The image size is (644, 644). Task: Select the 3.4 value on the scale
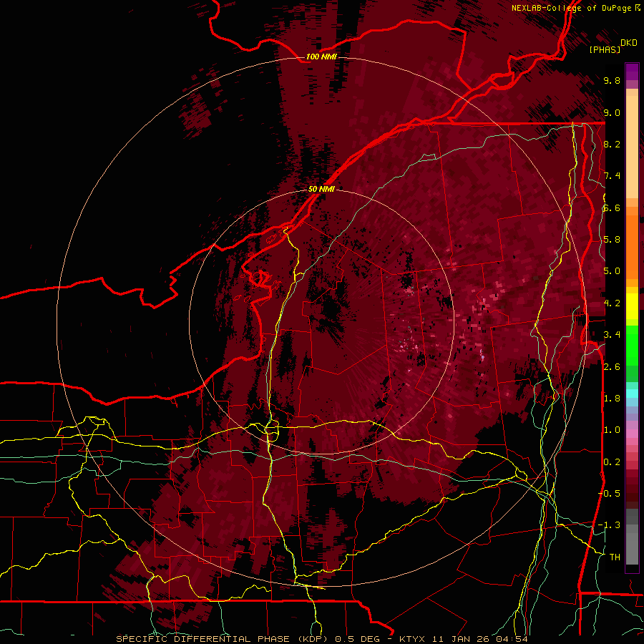612,335
